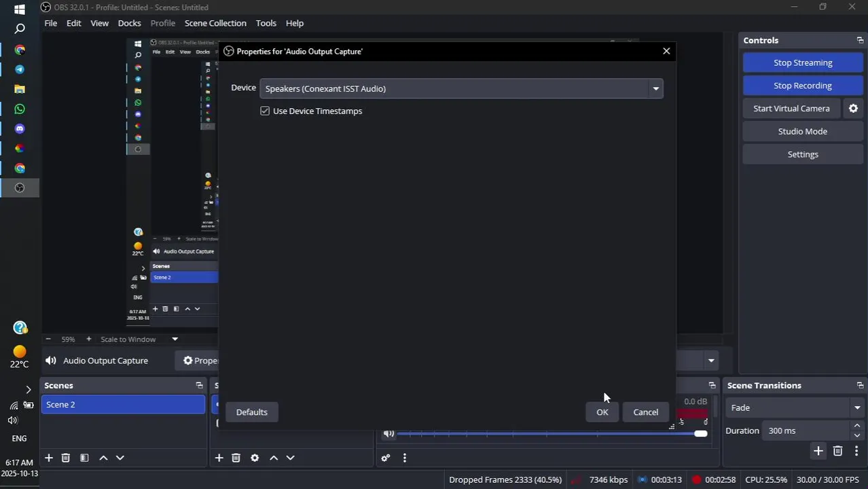This screenshot has width=868, height=489.
Task: Open Windows search from the taskbar
Action: point(20,29)
